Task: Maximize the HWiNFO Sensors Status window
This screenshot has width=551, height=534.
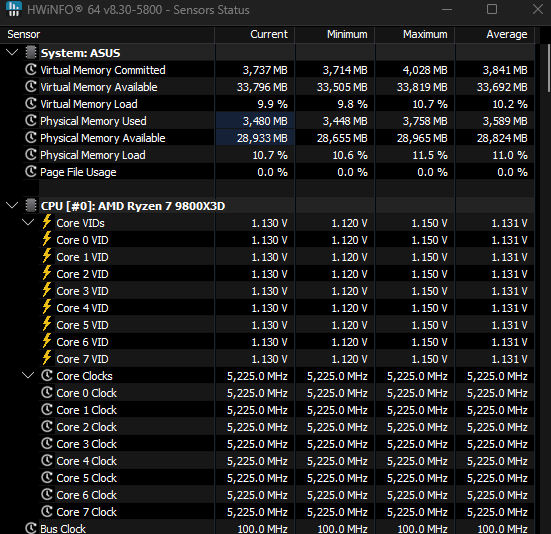Action: [492, 9]
